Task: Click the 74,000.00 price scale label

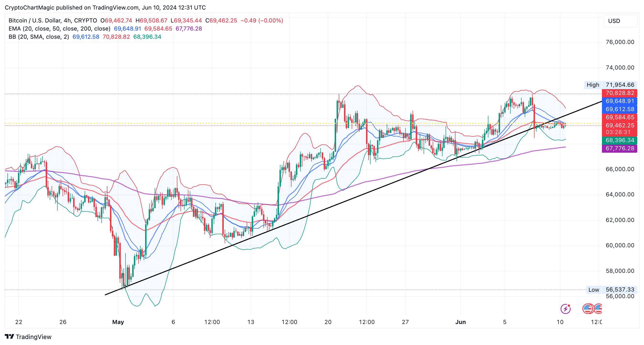Action: point(620,67)
